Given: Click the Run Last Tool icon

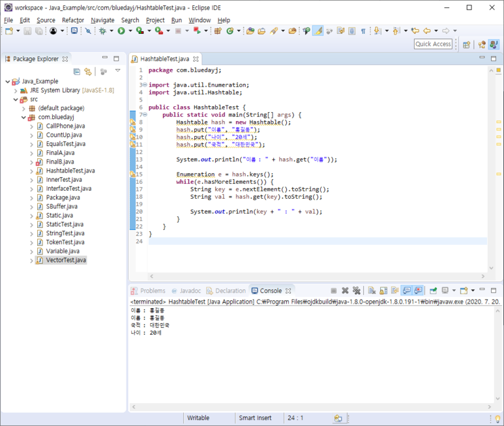Looking at the screenshot, I should (159, 31).
